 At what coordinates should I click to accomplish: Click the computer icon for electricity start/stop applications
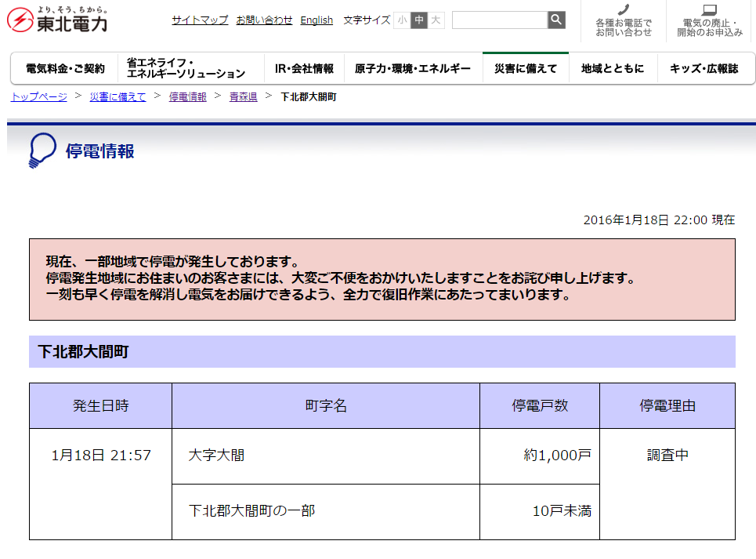(x=707, y=10)
